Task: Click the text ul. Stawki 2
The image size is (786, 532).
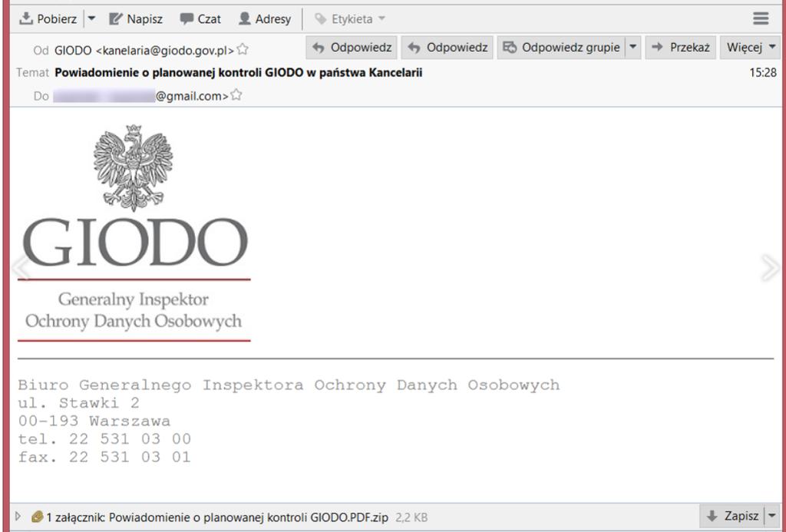Action: (x=79, y=403)
